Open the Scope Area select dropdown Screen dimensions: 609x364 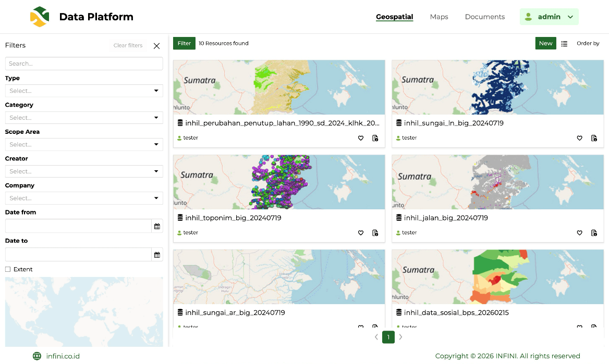pyautogui.click(x=84, y=144)
